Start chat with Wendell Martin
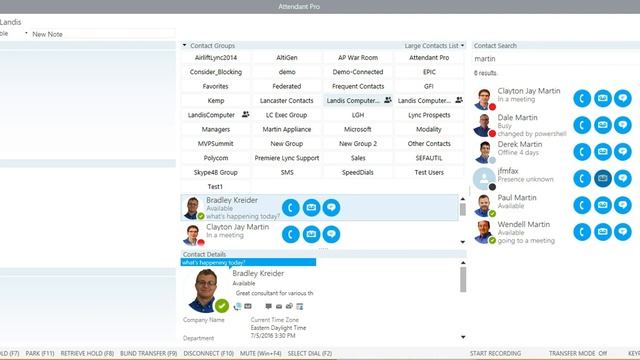 click(x=623, y=232)
